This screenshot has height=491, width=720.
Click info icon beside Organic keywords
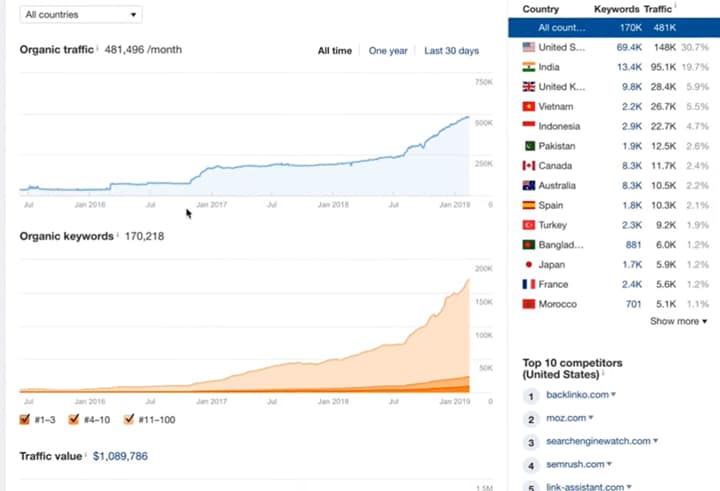coord(118,236)
